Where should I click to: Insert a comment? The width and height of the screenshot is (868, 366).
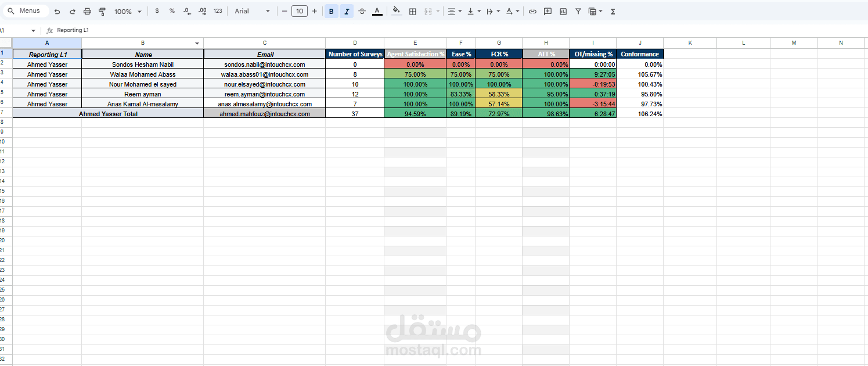tap(548, 11)
